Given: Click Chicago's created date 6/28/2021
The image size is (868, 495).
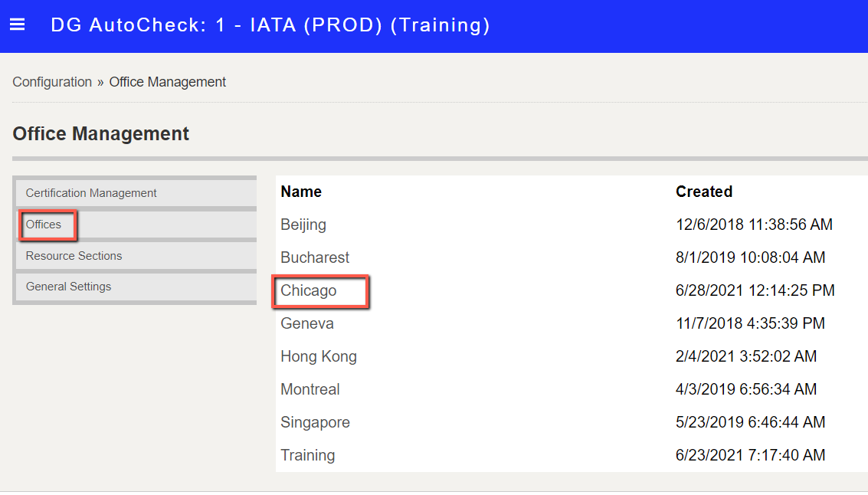Looking at the screenshot, I should pos(755,290).
